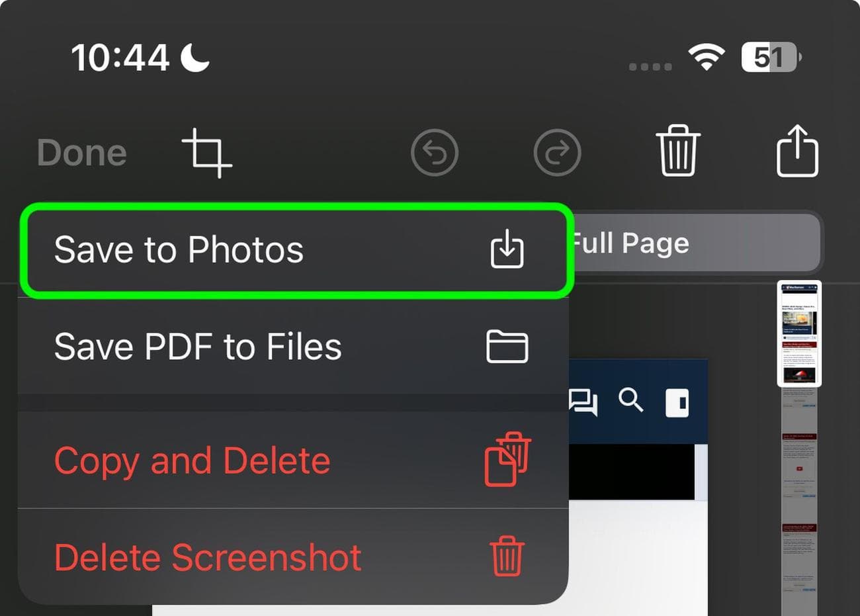Tap the red trash icon beside Delete Screenshot
Image resolution: width=860 pixels, height=616 pixels.
507,556
